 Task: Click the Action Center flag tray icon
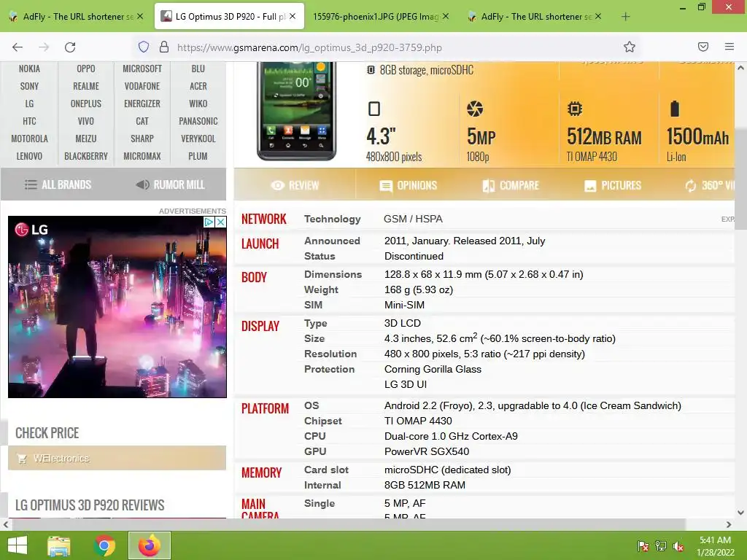point(643,546)
